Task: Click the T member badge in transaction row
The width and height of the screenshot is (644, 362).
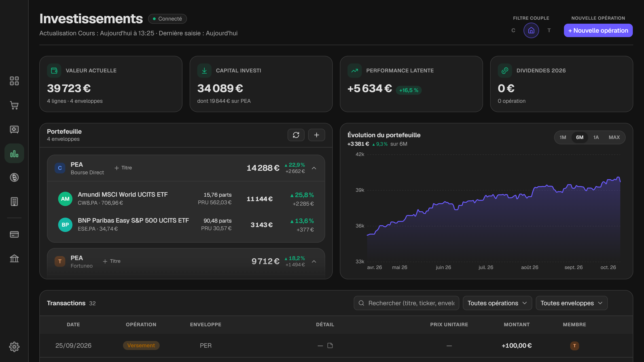Action: pos(574,346)
